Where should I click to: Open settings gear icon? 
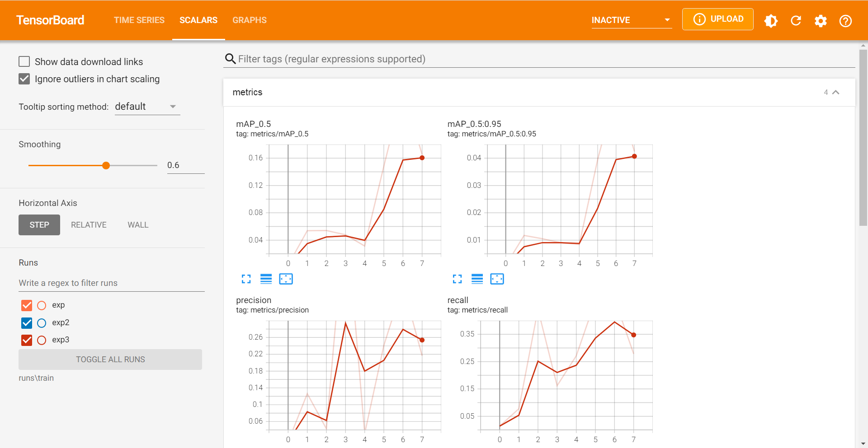pyautogui.click(x=821, y=21)
